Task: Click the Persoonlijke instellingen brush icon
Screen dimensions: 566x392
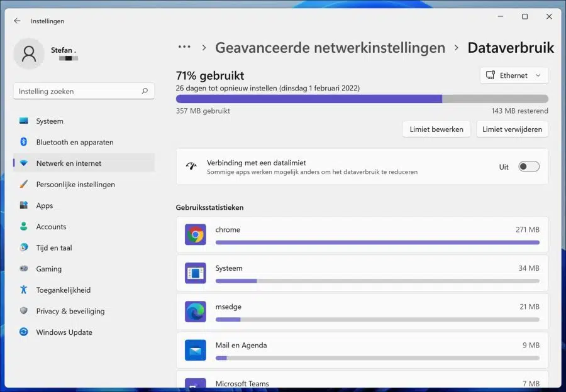Action: point(24,184)
